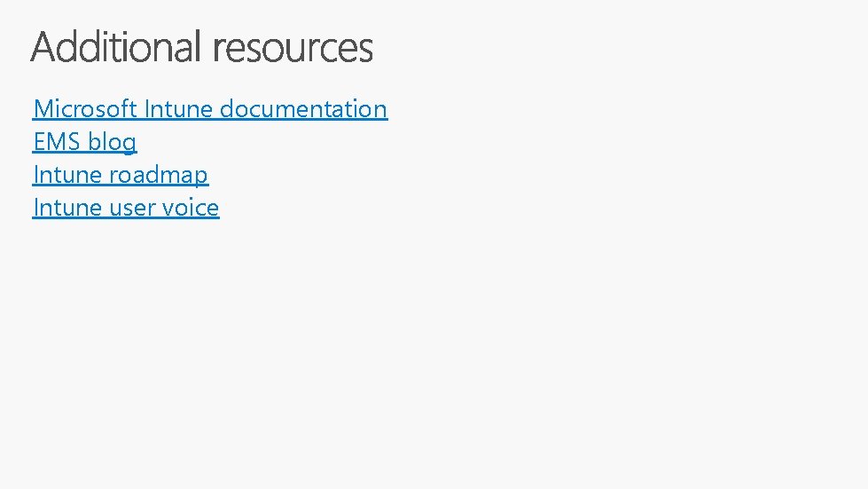
Task: Click the word documentation in first link
Action: (x=304, y=108)
